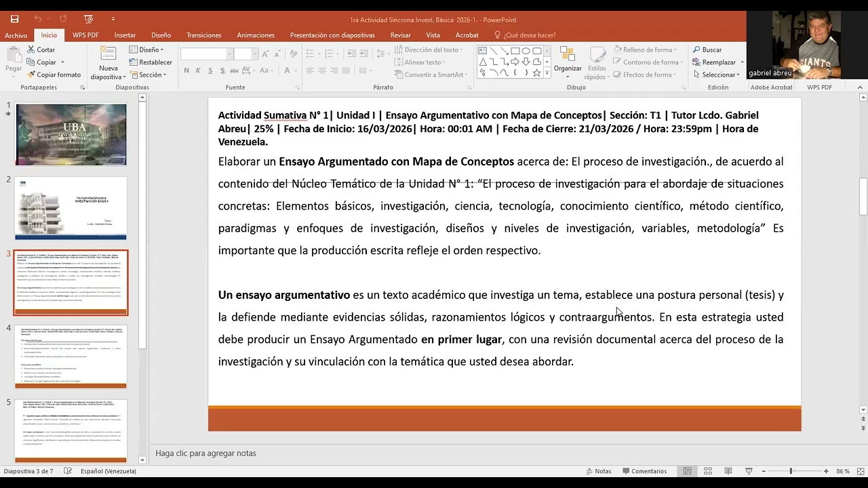Switch to reading view icon

pyautogui.click(x=728, y=471)
